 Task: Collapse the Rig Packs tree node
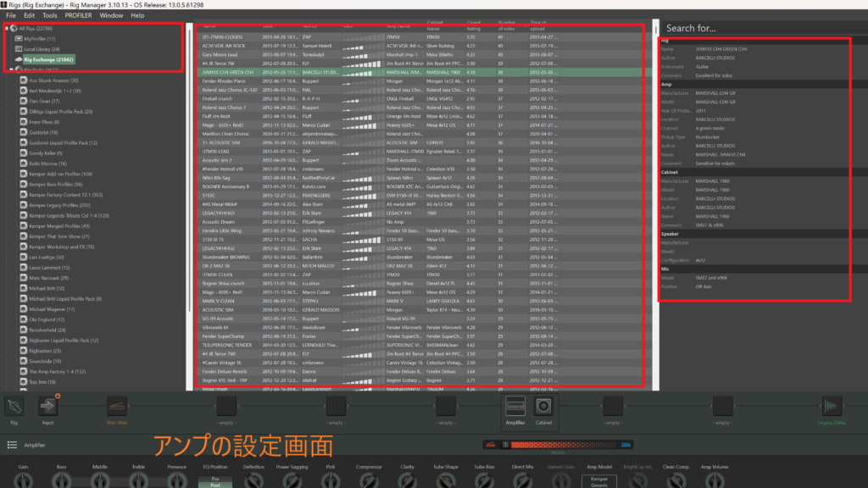point(10,70)
